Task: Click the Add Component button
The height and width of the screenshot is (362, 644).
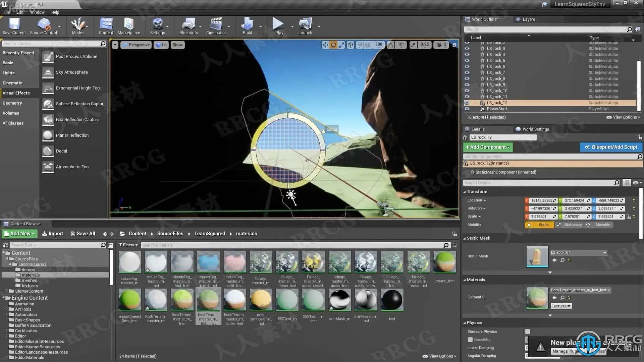Action: 488,147
